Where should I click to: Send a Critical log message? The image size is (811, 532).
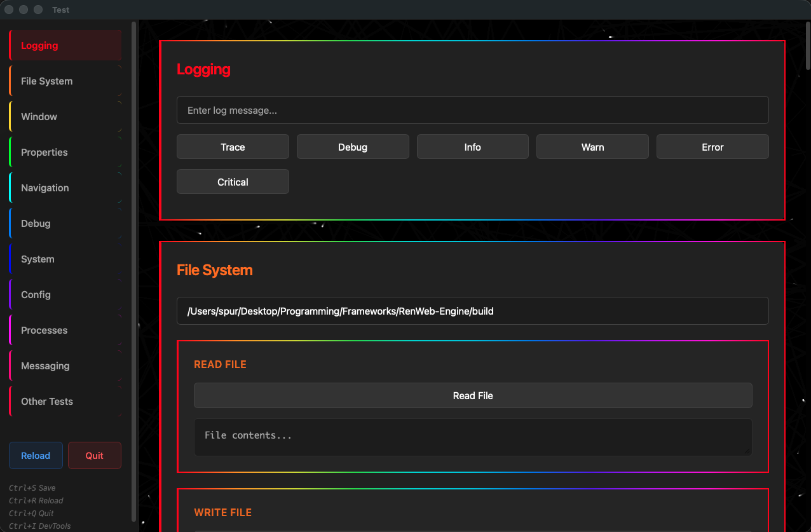click(x=233, y=182)
